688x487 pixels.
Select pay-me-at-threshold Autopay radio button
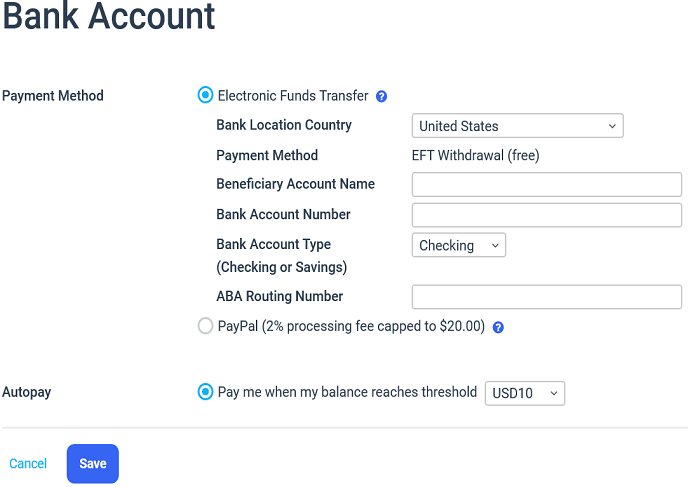pyautogui.click(x=205, y=392)
